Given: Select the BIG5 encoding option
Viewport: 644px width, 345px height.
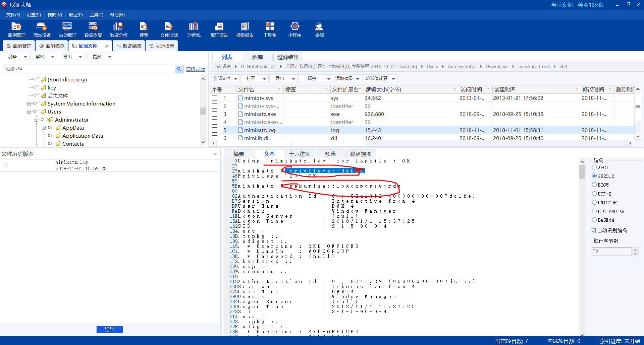Looking at the screenshot, I should click(x=594, y=185).
